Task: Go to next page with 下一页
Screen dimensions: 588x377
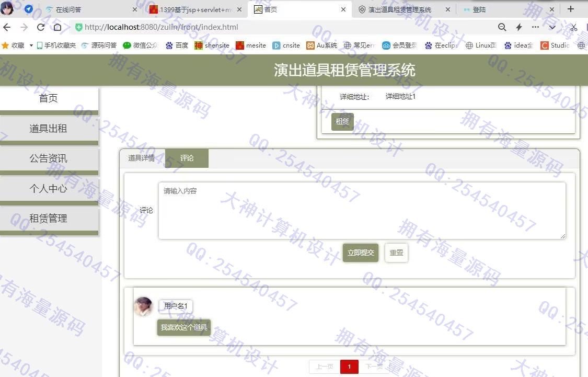Action: [374, 367]
